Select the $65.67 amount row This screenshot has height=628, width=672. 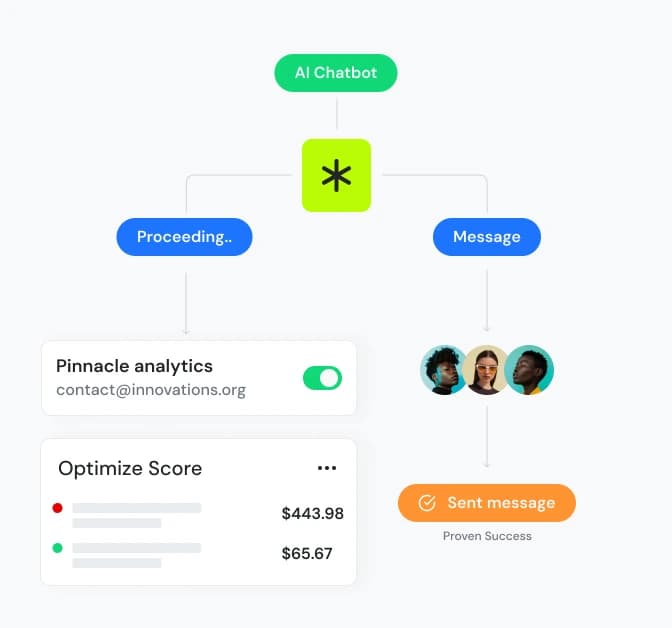(198, 554)
